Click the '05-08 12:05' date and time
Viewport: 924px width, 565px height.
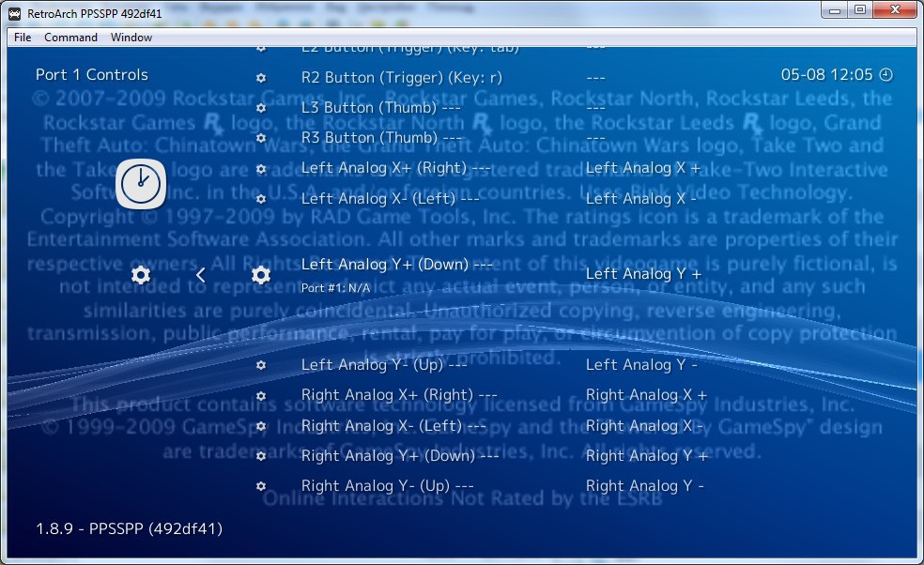click(826, 75)
